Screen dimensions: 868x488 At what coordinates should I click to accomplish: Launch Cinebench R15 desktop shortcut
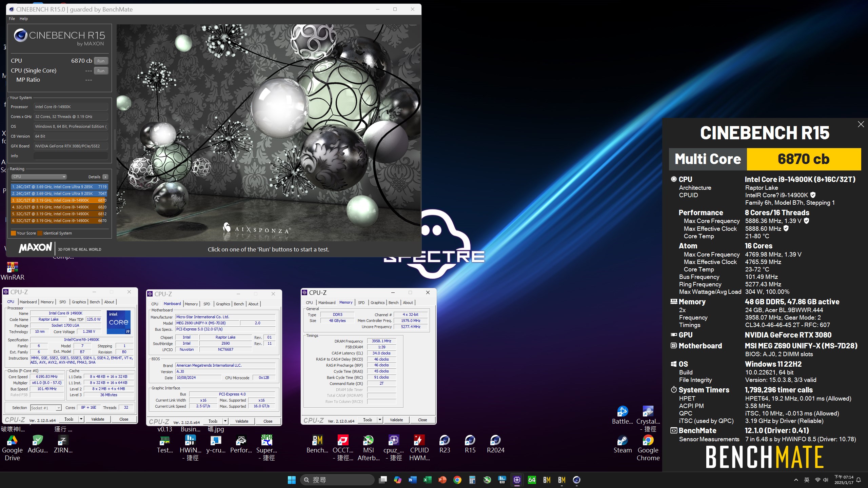(x=470, y=444)
